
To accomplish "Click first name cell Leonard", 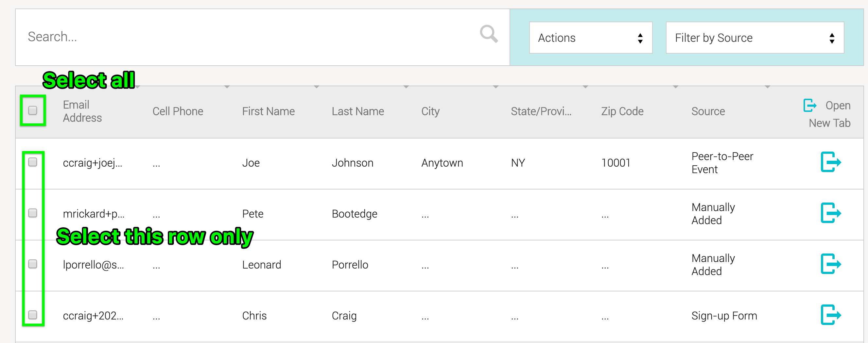I will [x=261, y=265].
